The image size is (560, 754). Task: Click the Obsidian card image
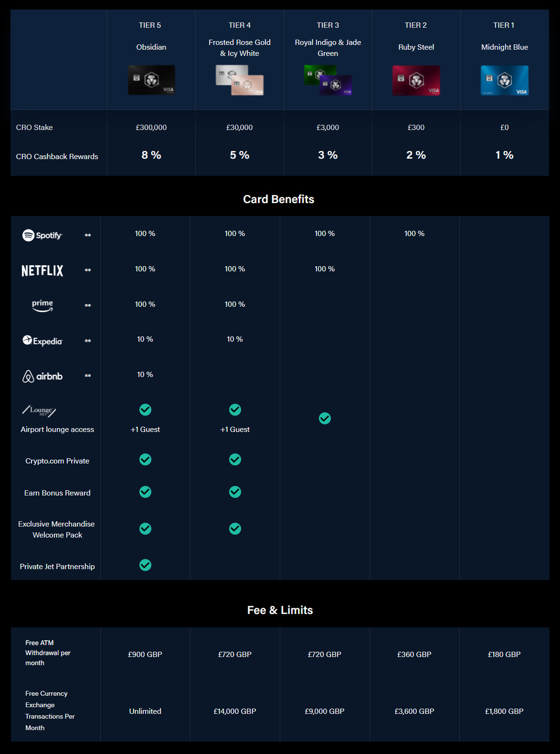pyautogui.click(x=151, y=80)
